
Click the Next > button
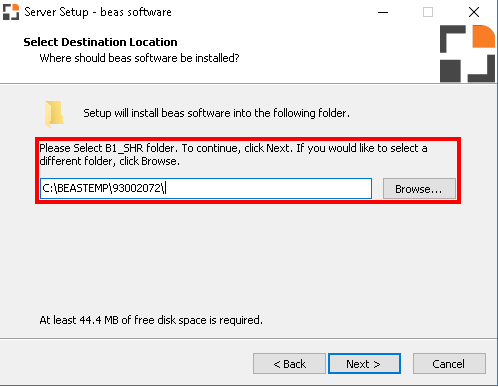tap(364, 364)
